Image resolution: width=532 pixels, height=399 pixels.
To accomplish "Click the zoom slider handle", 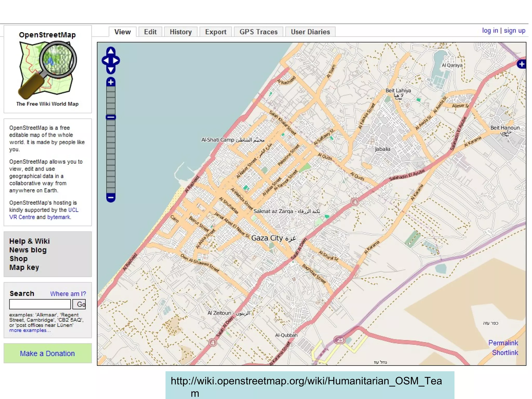I will pyautogui.click(x=111, y=117).
